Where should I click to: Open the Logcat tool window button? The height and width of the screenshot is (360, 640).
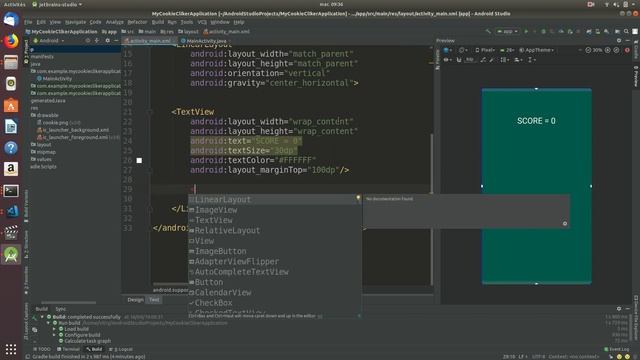(x=121, y=349)
